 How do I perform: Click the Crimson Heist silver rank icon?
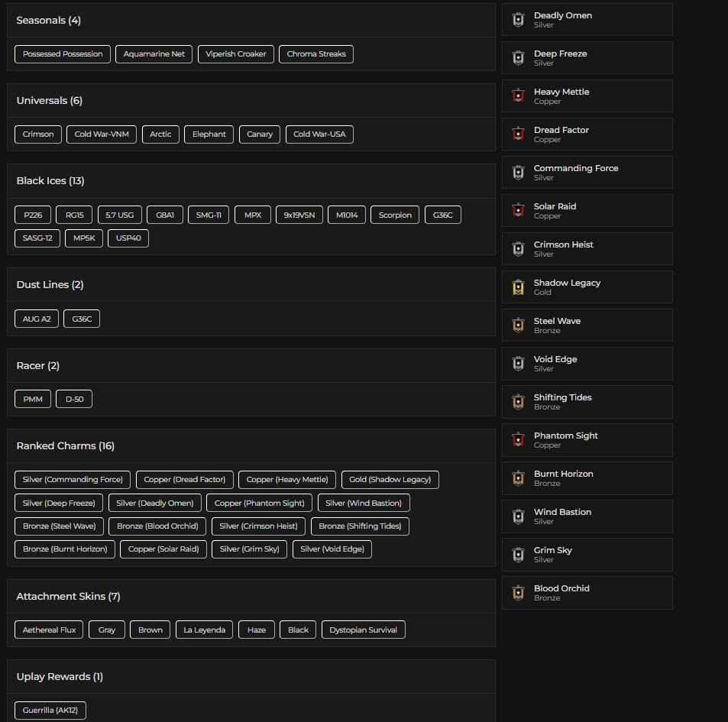[518, 249]
